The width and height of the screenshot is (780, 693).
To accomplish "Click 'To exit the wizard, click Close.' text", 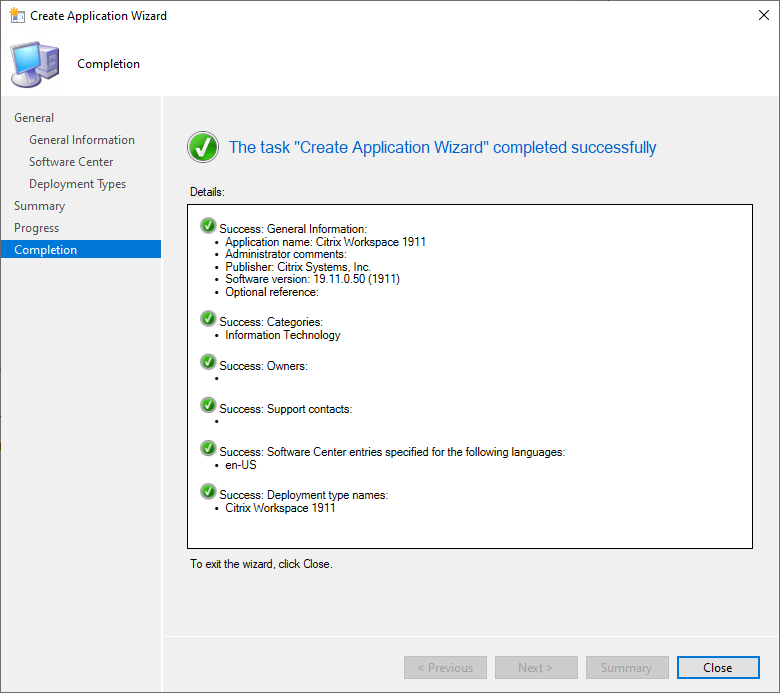I will (x=261, y=564).
